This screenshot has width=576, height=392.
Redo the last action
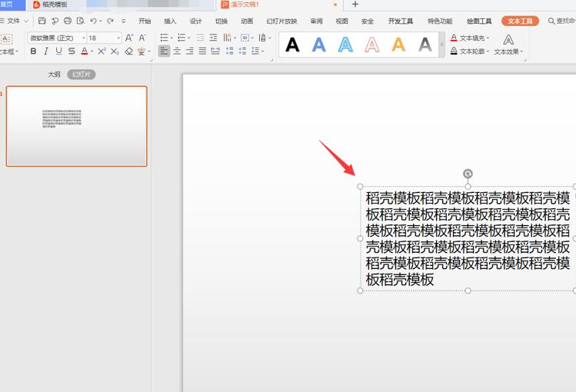click(110, 21)
